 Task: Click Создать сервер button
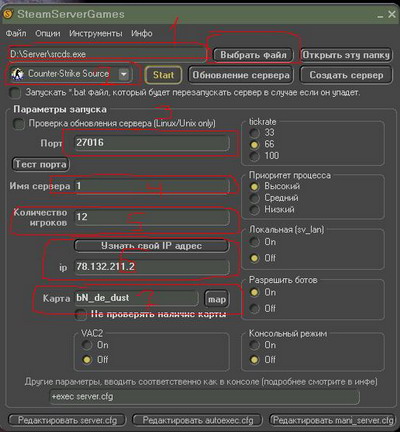coord(346,75)
